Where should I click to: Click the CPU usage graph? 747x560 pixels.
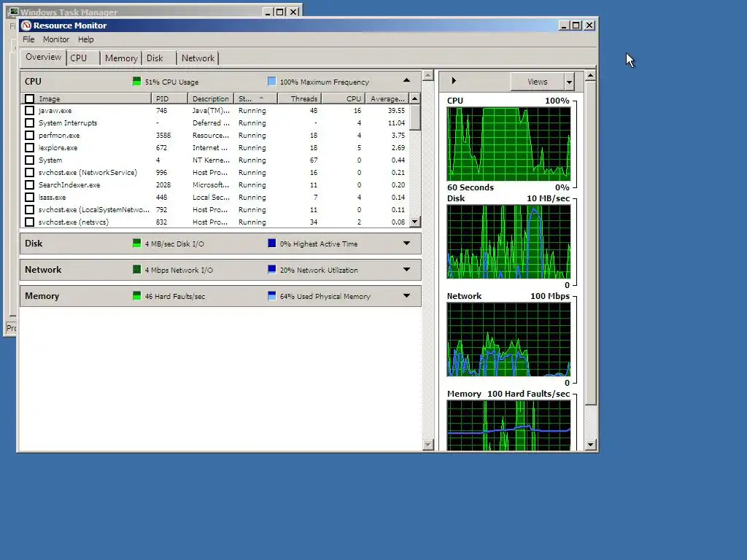(508, 144)
